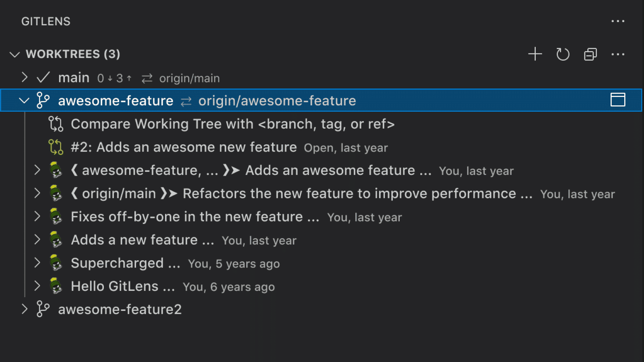Click avatar on 'Fixes off-by-one' commit
Screen dimensions: 644x362
pos(56,216)
